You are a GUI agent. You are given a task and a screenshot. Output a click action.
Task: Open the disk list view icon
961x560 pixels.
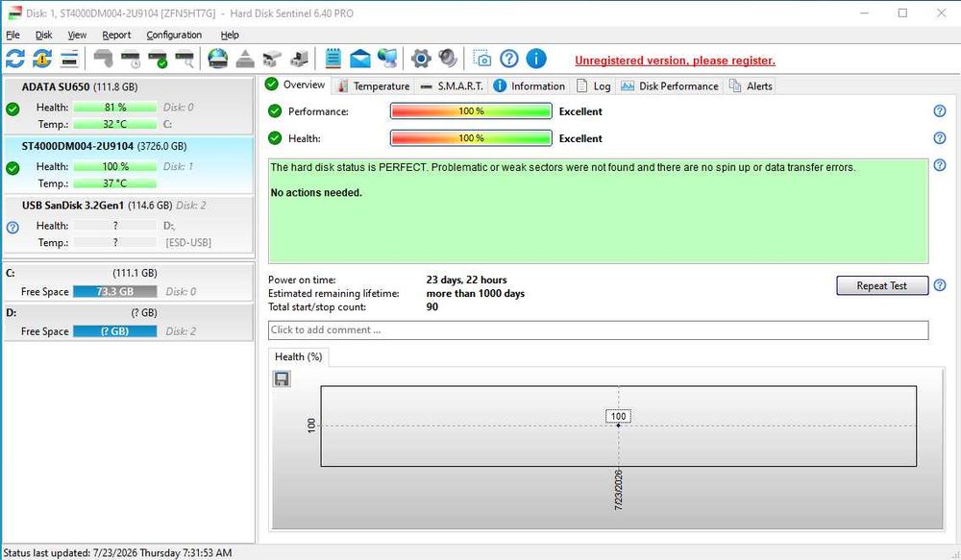[69, 59]
